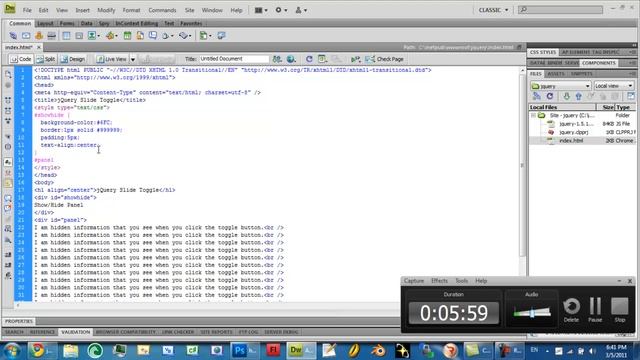Image resolution: width=640 pixels, height=360 pixels.
Task: Open the SNIPPETS panel tab
Action: pos(582,74)
